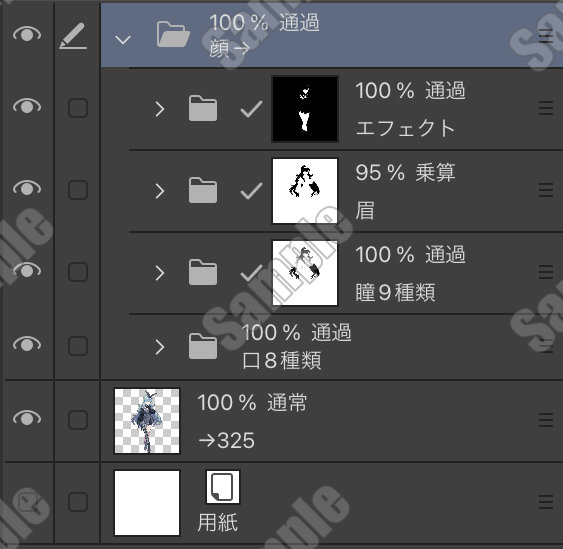
Task: Select the →325 layer name
Action: click(x=227, y=440)
